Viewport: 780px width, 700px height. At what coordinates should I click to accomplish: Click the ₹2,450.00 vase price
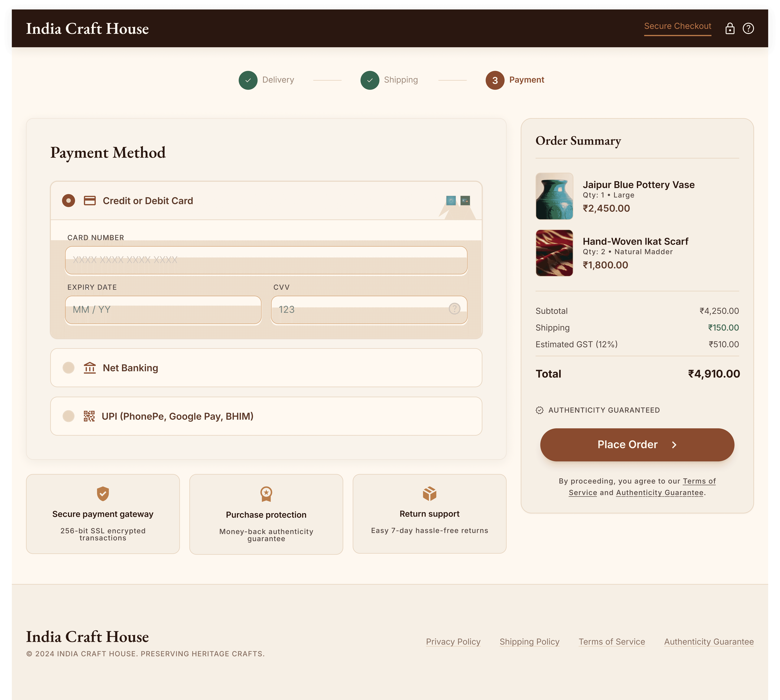tap(606, 208)
